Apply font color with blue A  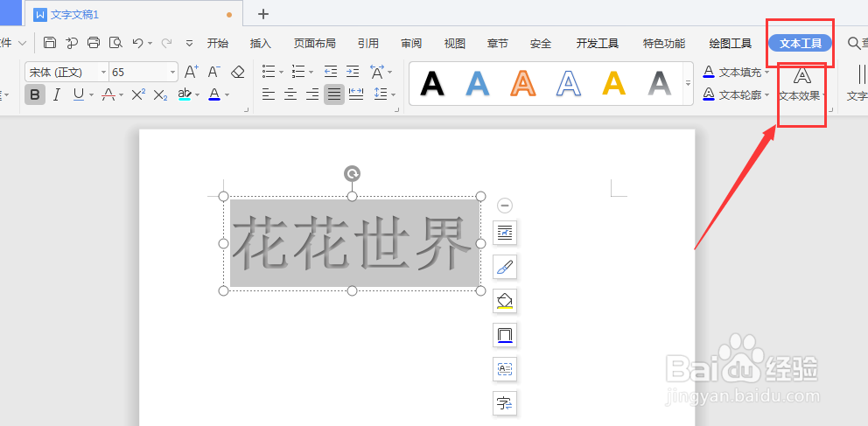214,94
